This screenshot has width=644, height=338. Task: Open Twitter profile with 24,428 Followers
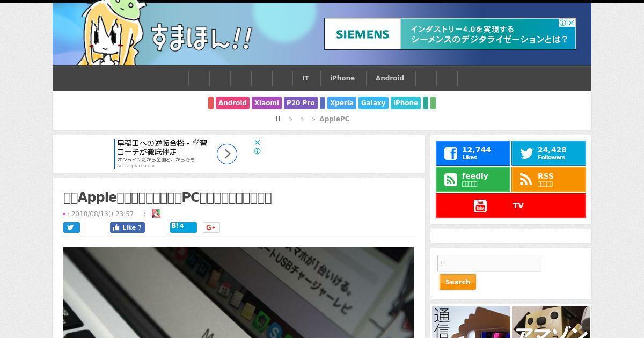(x=548, y=153)
